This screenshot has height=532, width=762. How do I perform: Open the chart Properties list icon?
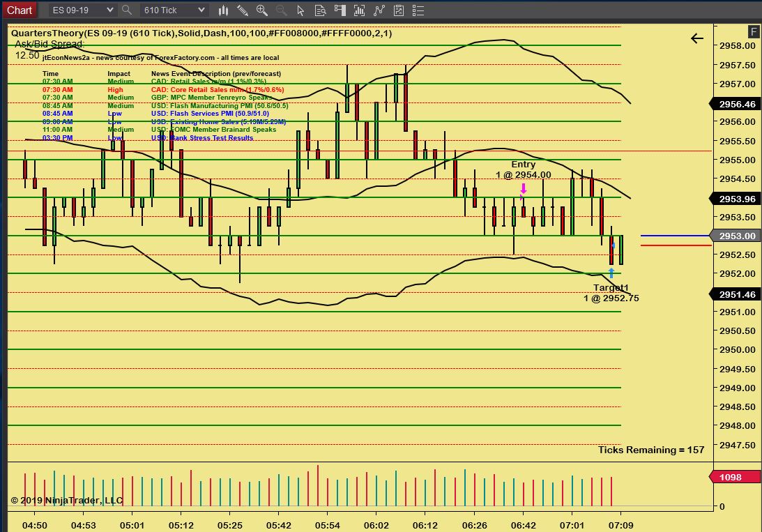418,10
